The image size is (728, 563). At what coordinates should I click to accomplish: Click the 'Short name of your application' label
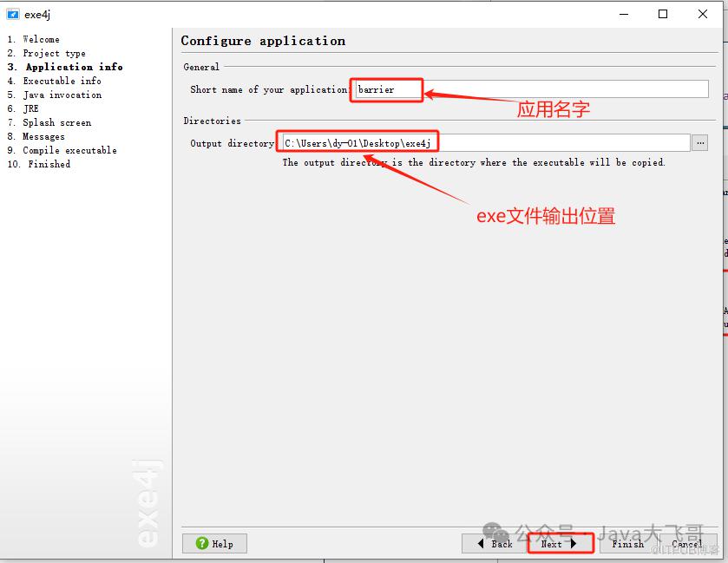[x=269, y=89]
